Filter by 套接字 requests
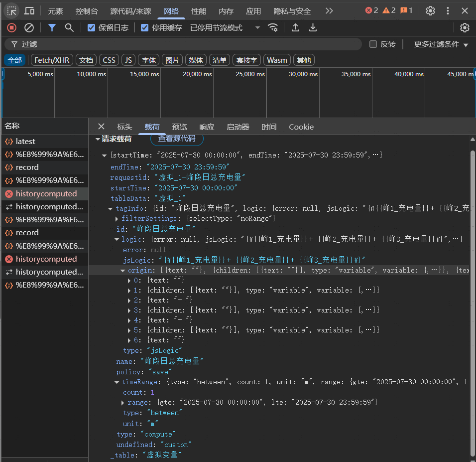The height and width of the screenshot is (462, 476). pyautogui.click(x=246, y=60)
